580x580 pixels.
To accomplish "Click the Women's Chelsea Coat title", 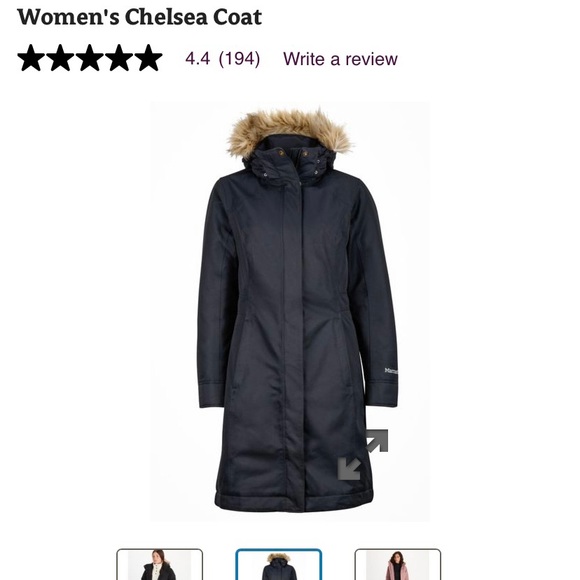I will click(139, 17).
